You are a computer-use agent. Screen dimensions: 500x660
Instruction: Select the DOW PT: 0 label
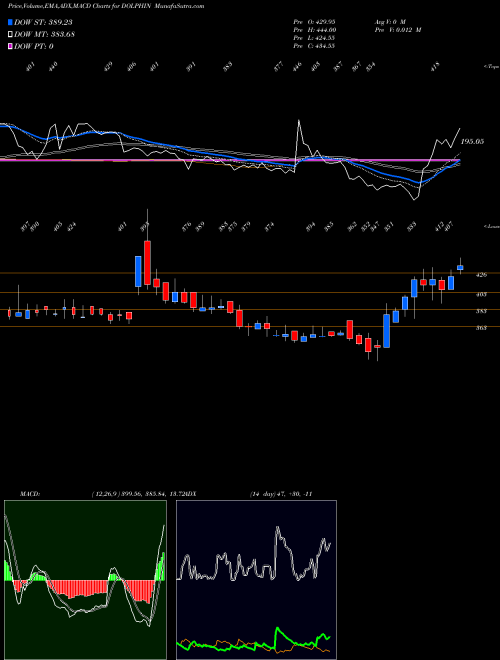34,46
